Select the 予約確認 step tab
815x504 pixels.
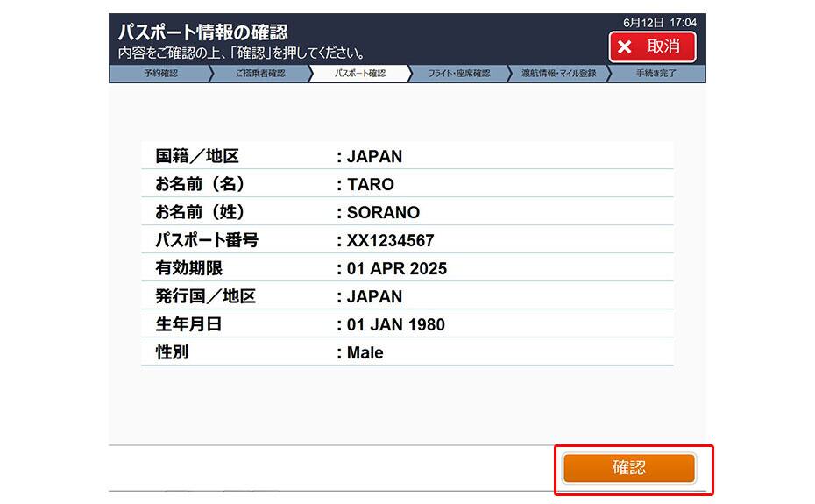pyautogui.click(x=160, y=74)
